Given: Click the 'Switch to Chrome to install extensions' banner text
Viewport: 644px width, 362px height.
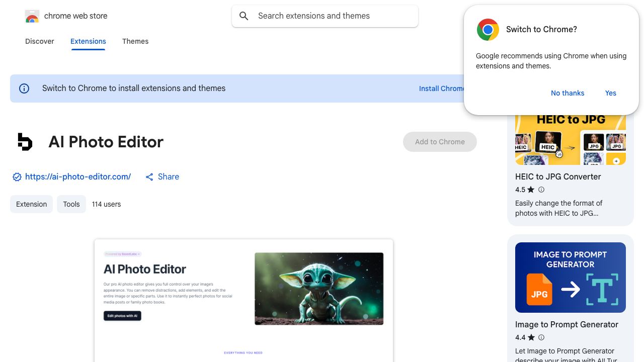Looking at the screenshot, I should (x=134, y=88).
